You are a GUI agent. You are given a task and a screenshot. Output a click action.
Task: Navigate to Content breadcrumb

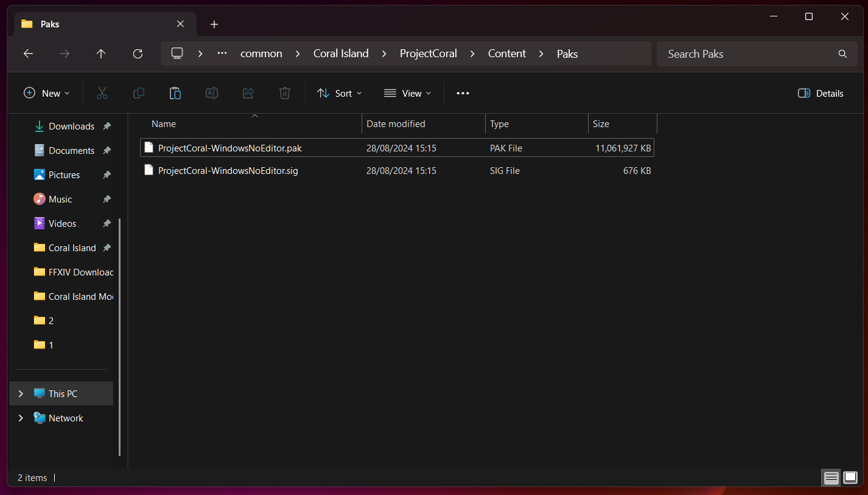[506, 54]
